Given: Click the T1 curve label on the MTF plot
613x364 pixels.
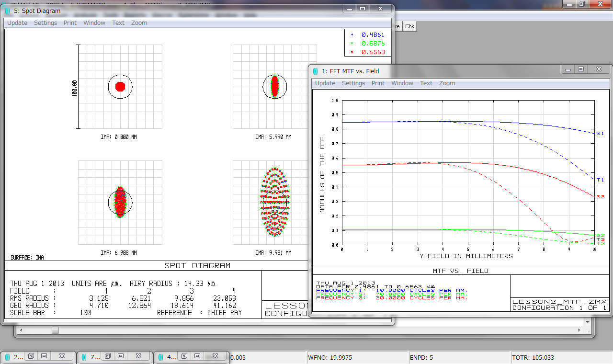Looking at the screenshot, I should 600,180.
